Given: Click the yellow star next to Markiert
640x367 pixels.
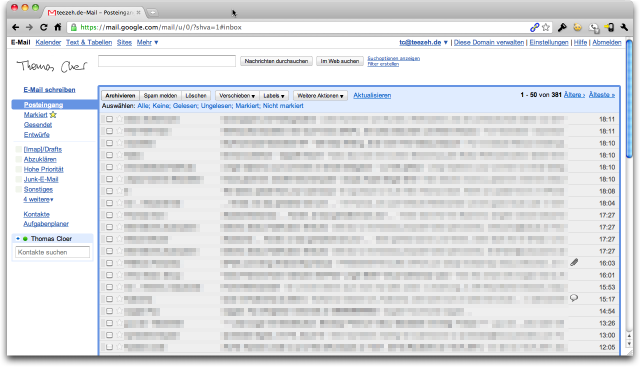Looking at the screenshot, I should tap(53, 115).
